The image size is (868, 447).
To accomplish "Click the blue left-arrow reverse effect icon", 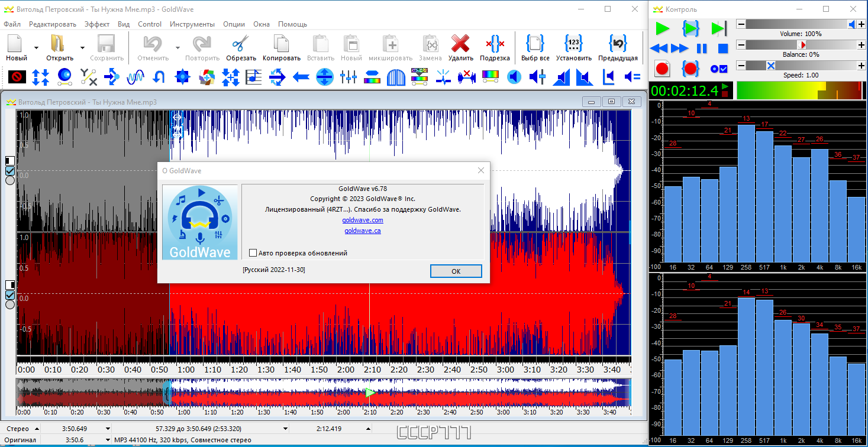I will 301,76.
